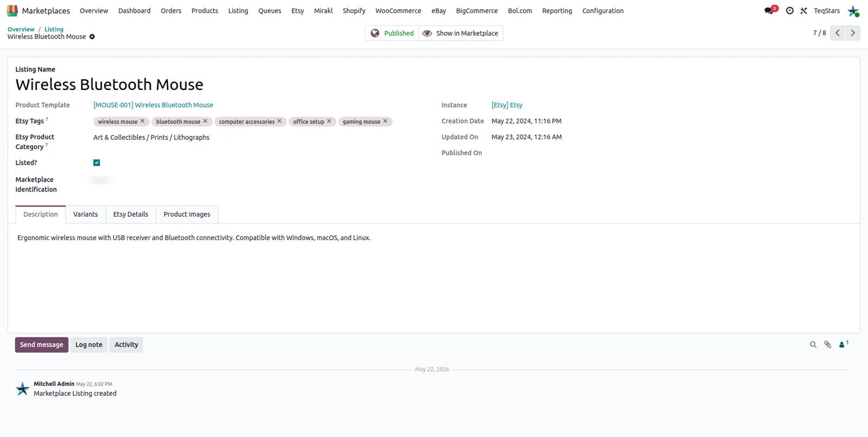Click the Send message button
Image resolution: width=868 pixels, height=437 pixels.
coord(42,345)
